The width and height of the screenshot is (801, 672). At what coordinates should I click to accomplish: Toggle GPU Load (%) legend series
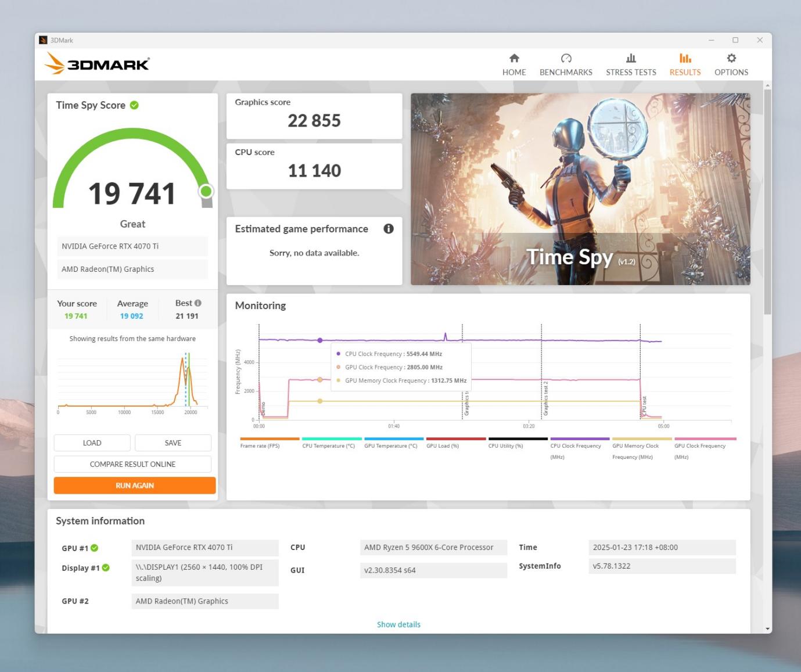tap(456, 443)
